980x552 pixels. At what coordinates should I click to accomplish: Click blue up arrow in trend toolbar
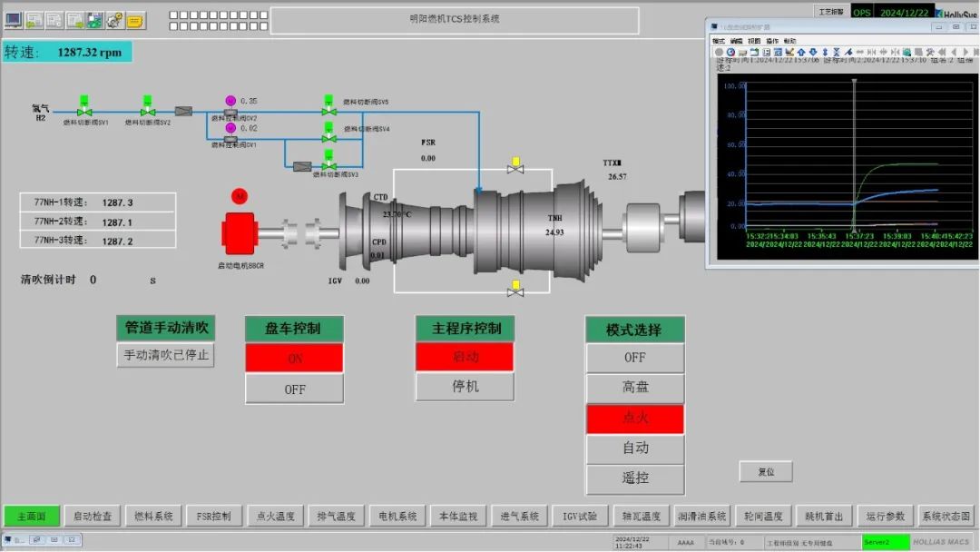pos(800,53)
